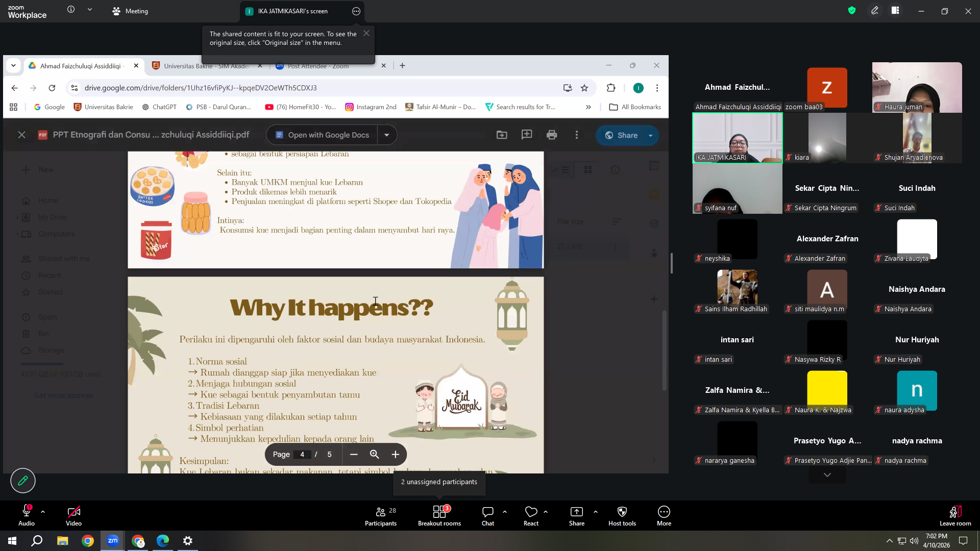Start screen Share in Zoom
The image size is (980, 551).
pyautogui.click(x=577, y=515)
